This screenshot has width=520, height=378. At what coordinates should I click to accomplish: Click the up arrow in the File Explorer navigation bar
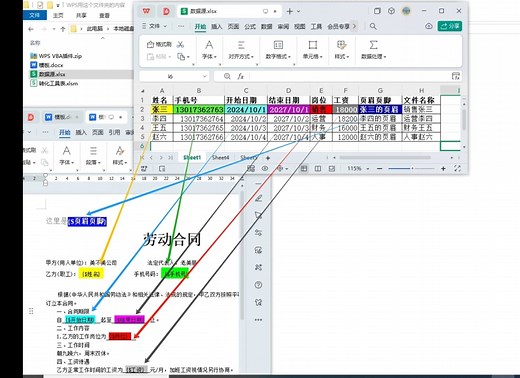tap(63, 29)
